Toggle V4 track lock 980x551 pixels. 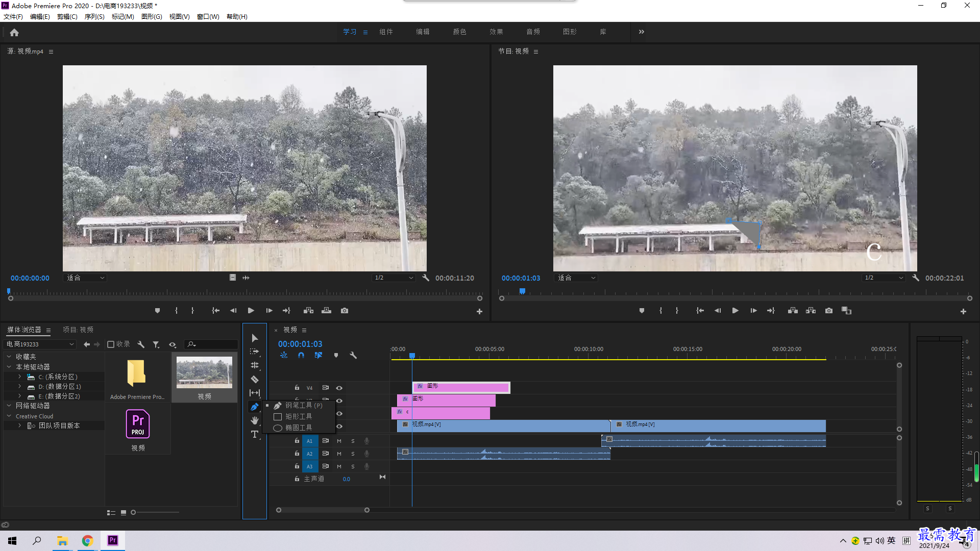coord(297,388)
